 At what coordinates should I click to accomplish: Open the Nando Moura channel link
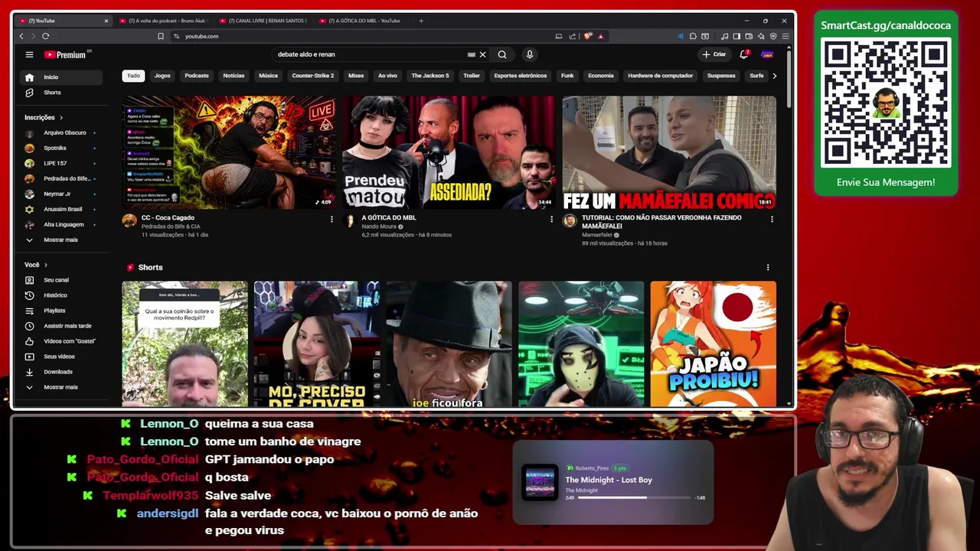coord(380,227)
